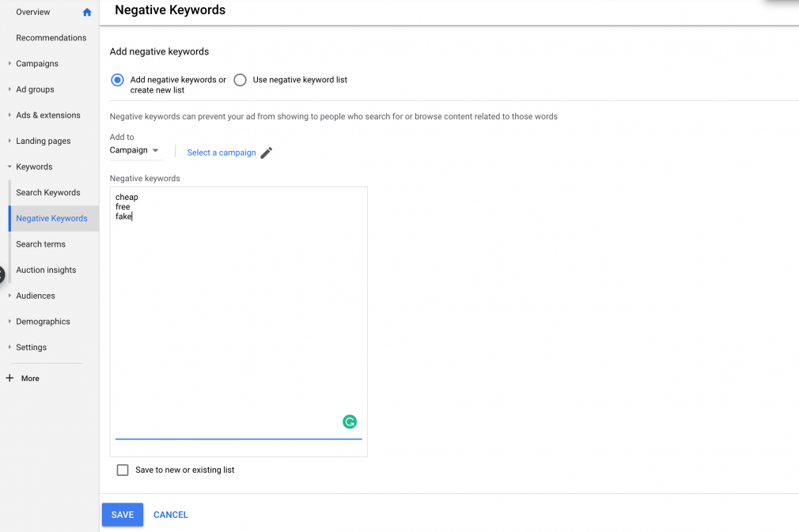This screenshot has width=799, height=532.
Task: Open Recommendations in the left navigation
Action: tap(51, 38)
